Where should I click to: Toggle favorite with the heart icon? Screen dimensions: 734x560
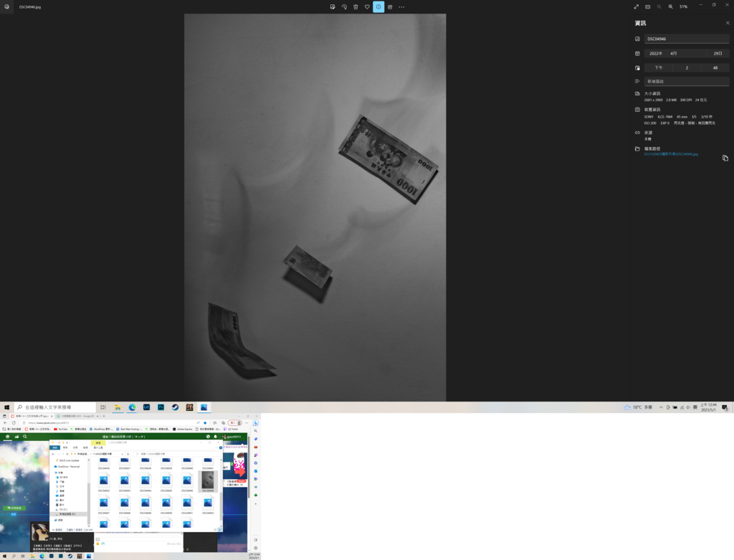(x=367, y=7)
